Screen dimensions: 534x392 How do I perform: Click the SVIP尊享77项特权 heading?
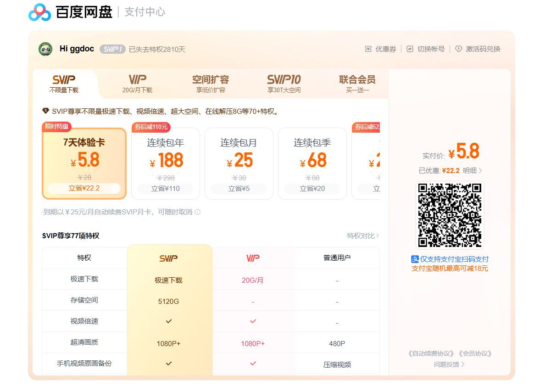[71, 236]
